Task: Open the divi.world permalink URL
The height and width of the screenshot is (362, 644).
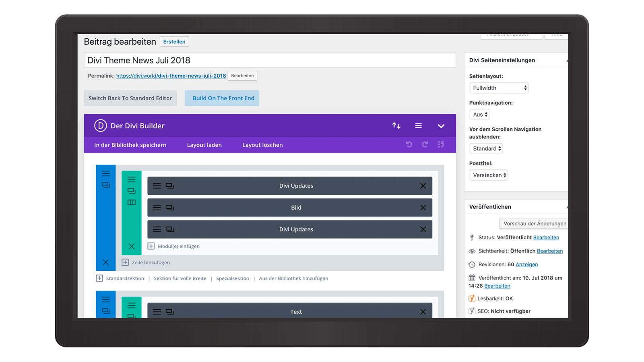Action: pos(171,76)
